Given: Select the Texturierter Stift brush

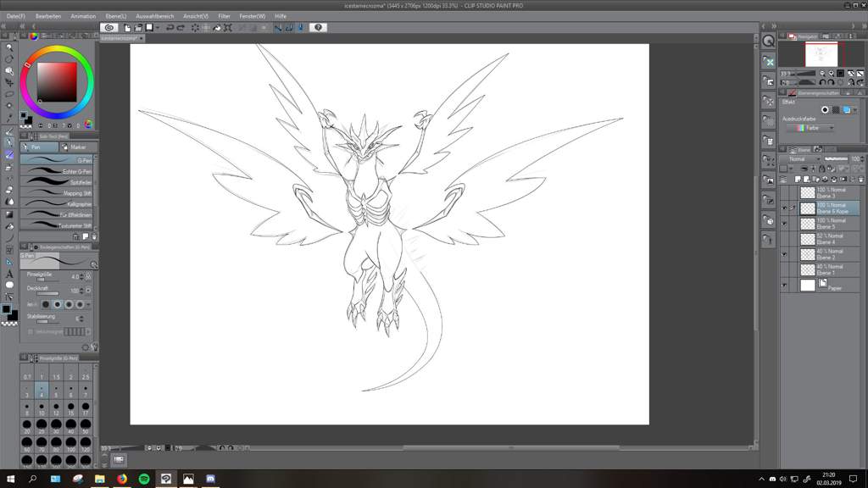Looking at the screenshot, I should (x=57, y=225).
